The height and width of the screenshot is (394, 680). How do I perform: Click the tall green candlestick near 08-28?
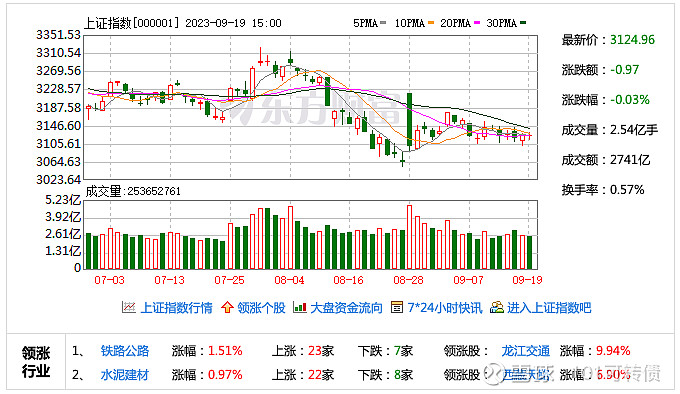pyautogui.click(x=409, y=120)
